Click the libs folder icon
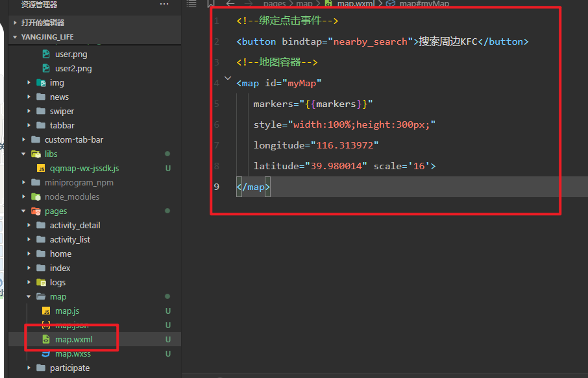The image size is (588, 378). coord(36,154)
